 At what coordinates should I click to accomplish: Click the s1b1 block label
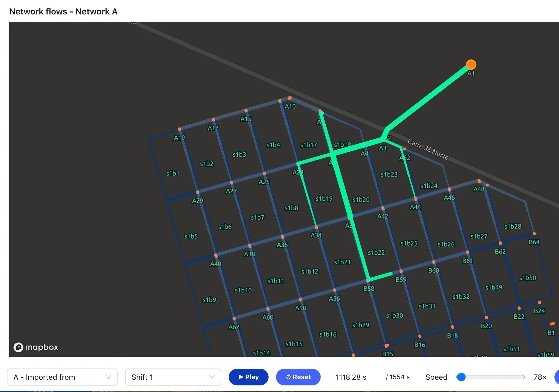(173, 173)
